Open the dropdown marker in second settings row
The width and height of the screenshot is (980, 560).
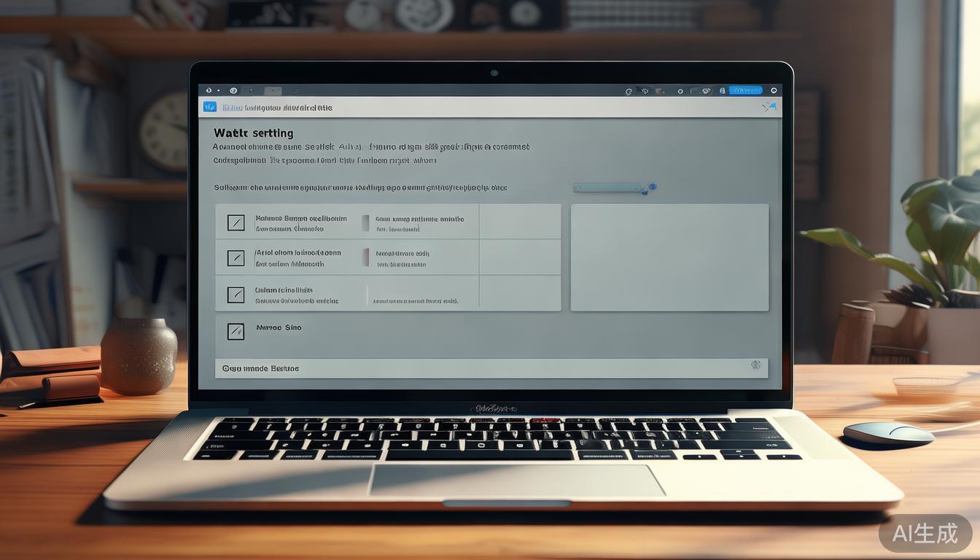coord(366,257)
